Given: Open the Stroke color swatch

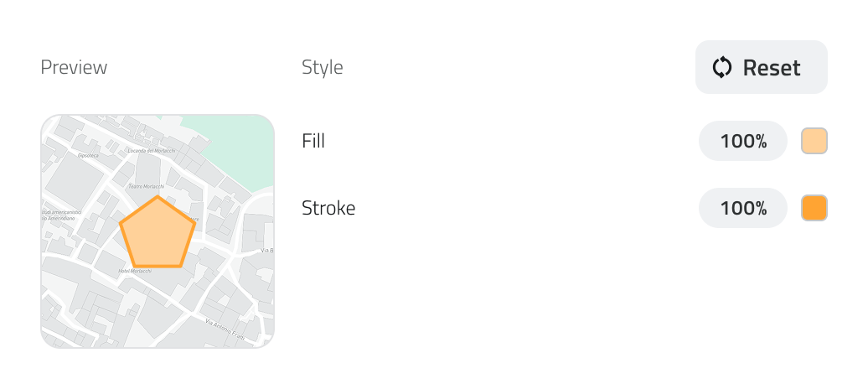Looking at the screenshot, I should pyautogui.click(x=814, y=208).
